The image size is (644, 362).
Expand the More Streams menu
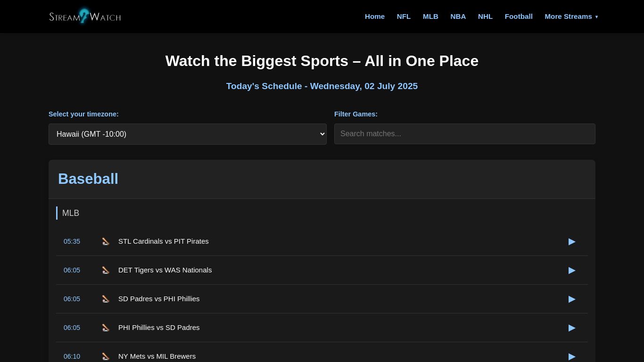pyautogui.click(x=571, y=16)
